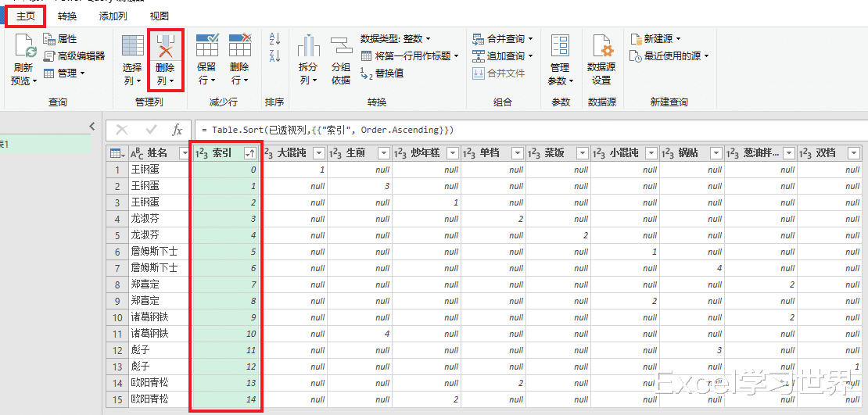Sort ascending with A-Z icon

click(x=274, y=39)
